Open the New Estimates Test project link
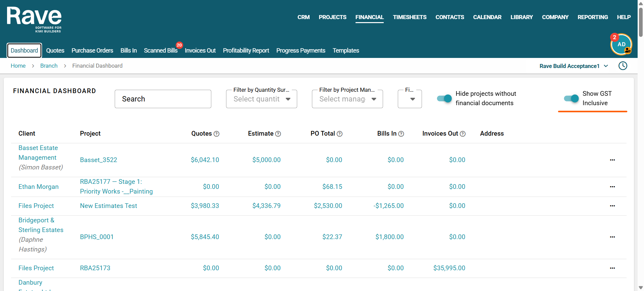Image resolution: width=644 pixels, height=291 pixels. coord(109,206)
